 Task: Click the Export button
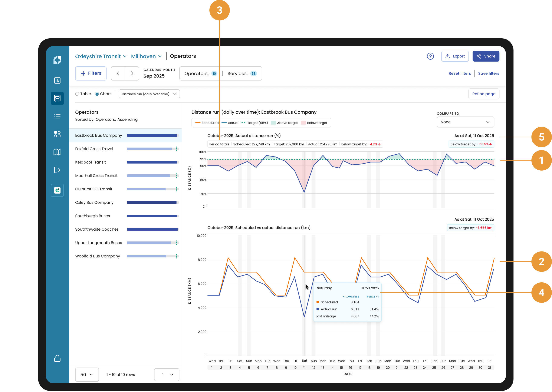click(x=455, y=56)
